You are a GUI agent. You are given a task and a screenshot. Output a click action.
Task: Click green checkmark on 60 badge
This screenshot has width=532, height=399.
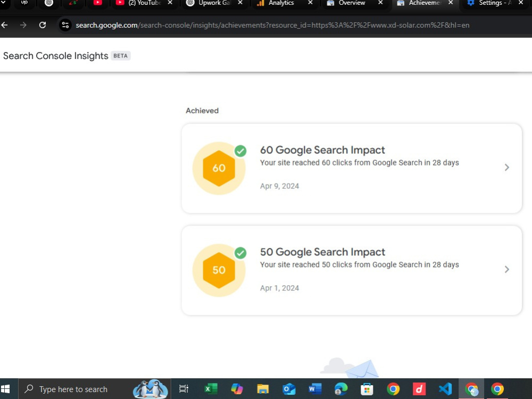240,151
